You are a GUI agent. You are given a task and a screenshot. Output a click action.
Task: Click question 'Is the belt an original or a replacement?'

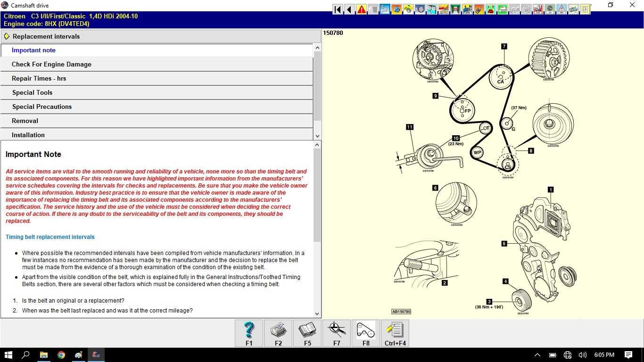pyautogui.click(x=73, y=301)
